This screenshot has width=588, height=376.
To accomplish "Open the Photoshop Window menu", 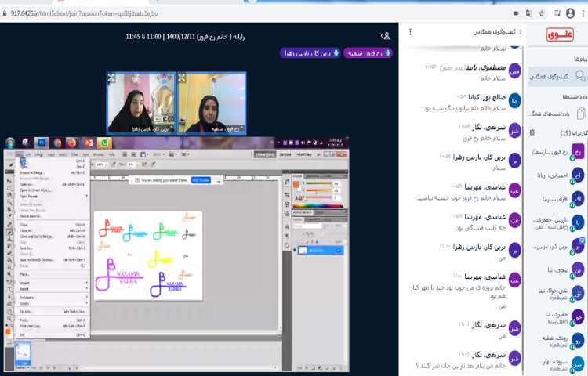I will (98, 154).
